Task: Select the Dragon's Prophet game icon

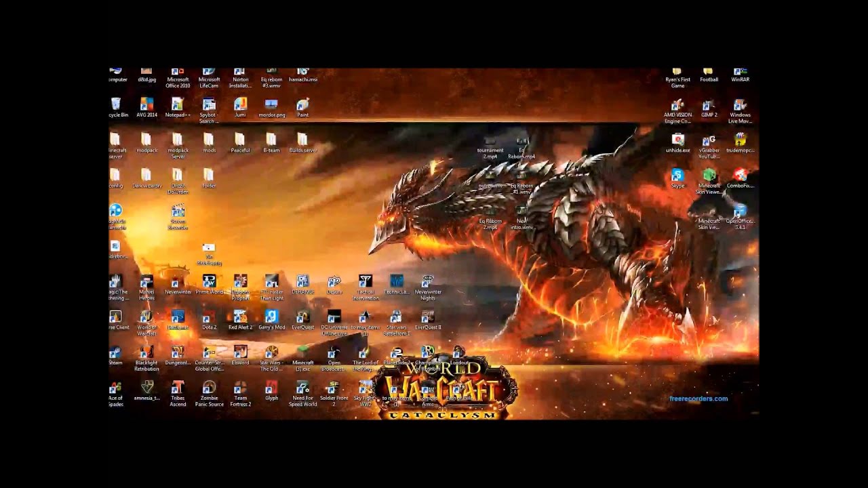Action: click(x=240, y=287)
